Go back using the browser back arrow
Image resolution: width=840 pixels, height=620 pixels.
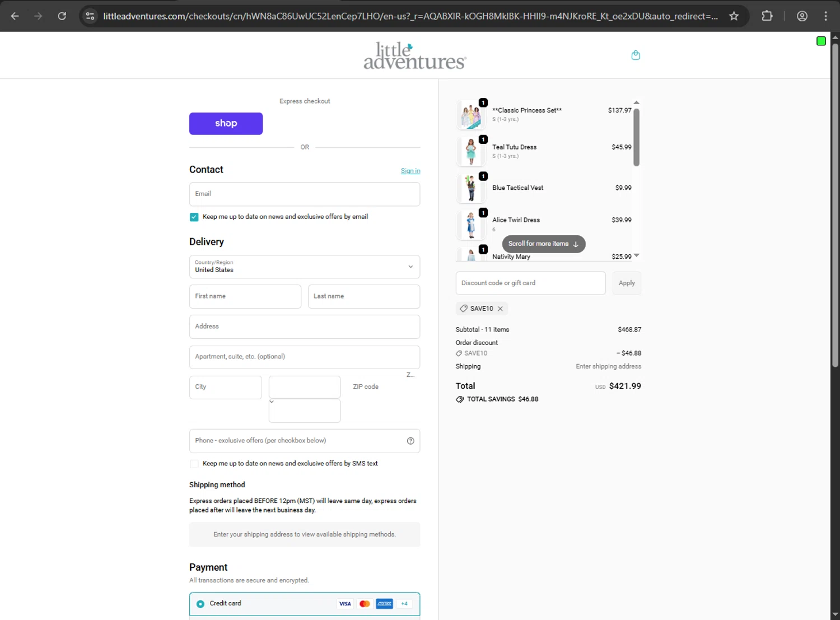tap(15, 16)
